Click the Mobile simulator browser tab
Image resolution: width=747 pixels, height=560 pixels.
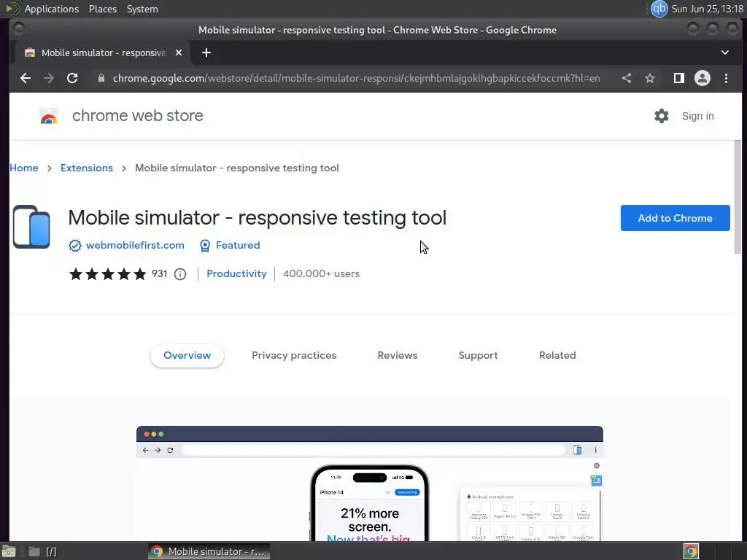pyautogui.click(x=103, y=52)
